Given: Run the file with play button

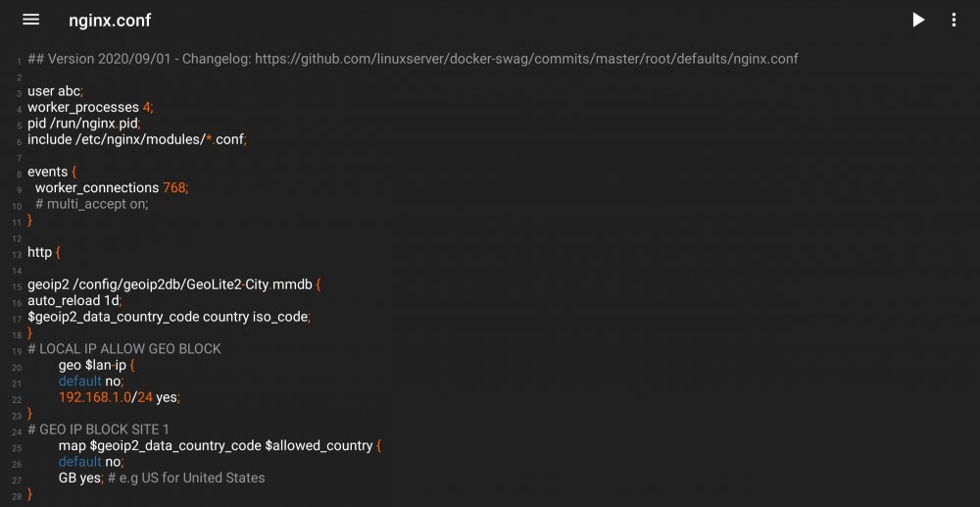Looking at the screenshot, I should [x=918, y=20].
